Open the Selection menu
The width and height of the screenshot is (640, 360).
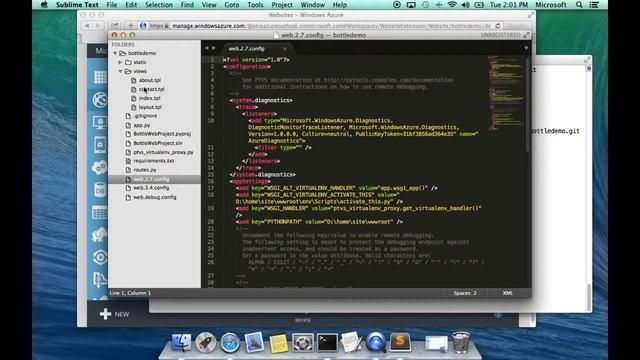point(159,5)
